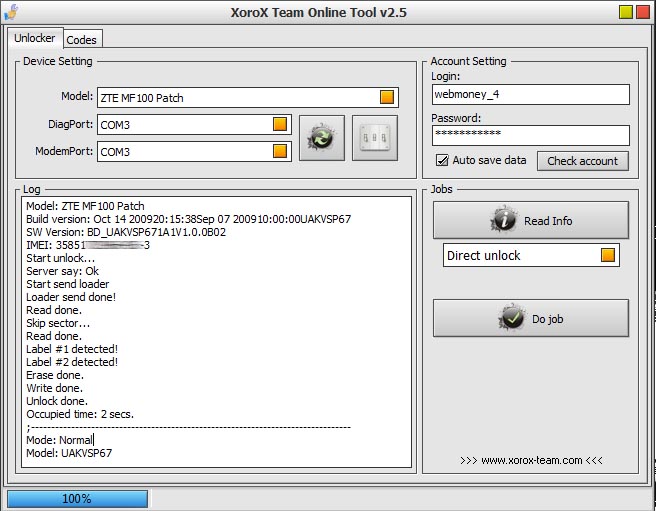This screenshot has height=511, width=656.
Task: Click log line 'Mode: Normal'
Action: 59,440
